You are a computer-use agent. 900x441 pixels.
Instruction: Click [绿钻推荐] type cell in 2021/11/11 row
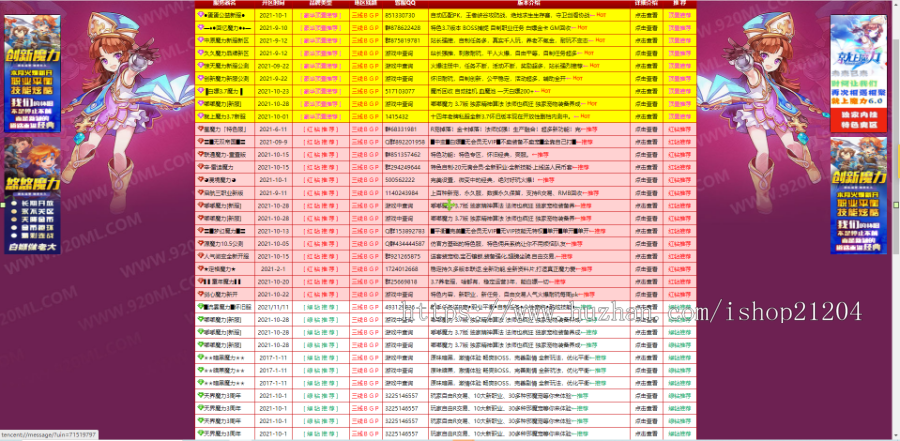(320, 307)
